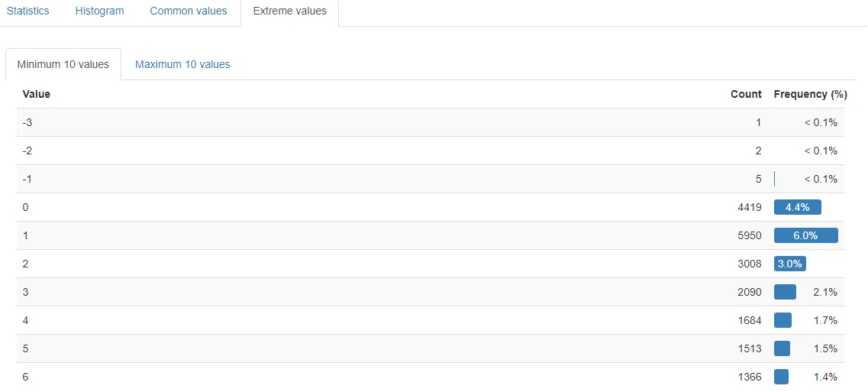The height and width of the screenshot is (392, 868).
Task: Select the Minimum 10 values tab
Action: [63, 64]
